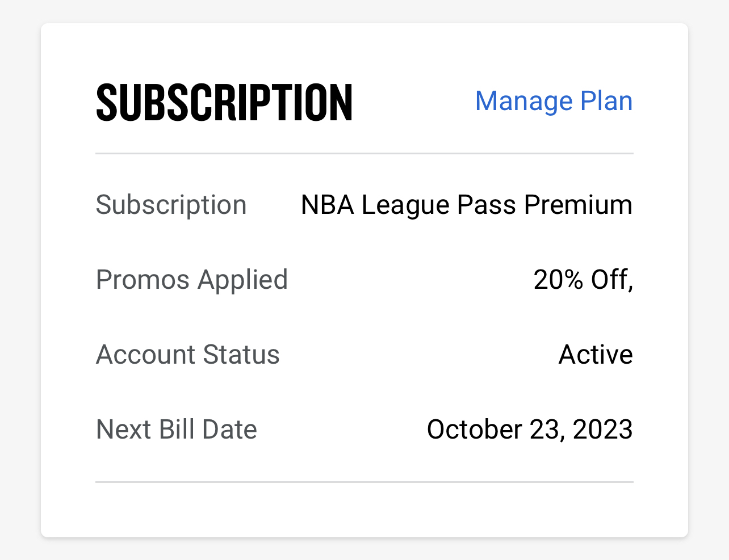
Task: Click the word Status in the label
Action: pos(241,355)
